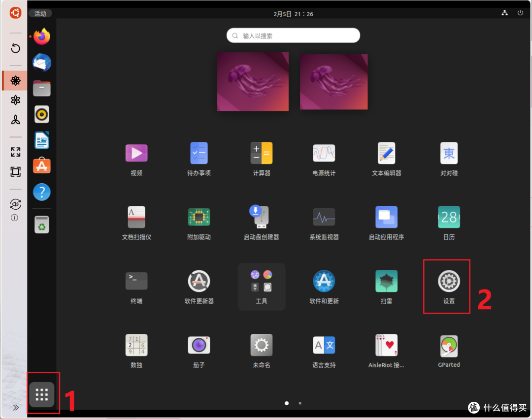Viewport: 532px width, 419px height.
Task: Launch the 计算器 Calculator app
Action: [x=262, y=153]
